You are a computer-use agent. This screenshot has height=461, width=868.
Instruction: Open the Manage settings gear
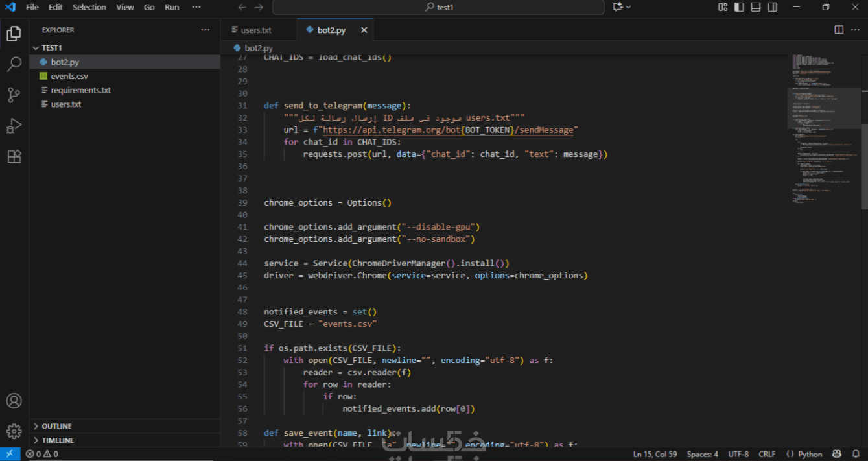14,431
